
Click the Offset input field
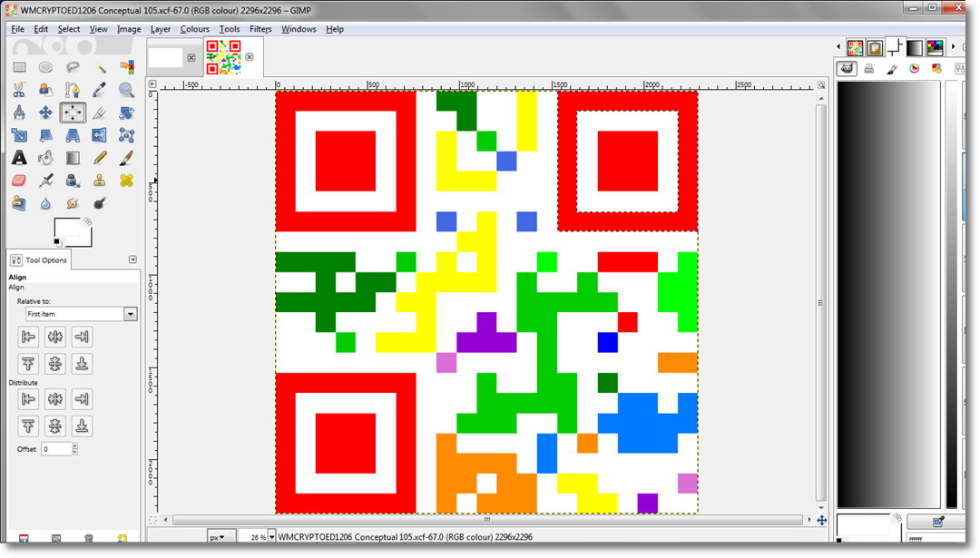coord(56,449)
